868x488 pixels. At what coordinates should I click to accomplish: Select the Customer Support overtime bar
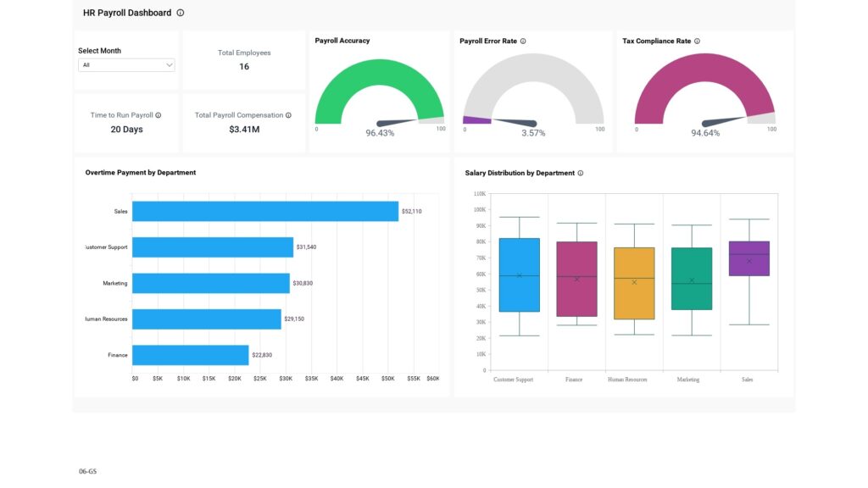pyautogui.click(x=212, y=247)
